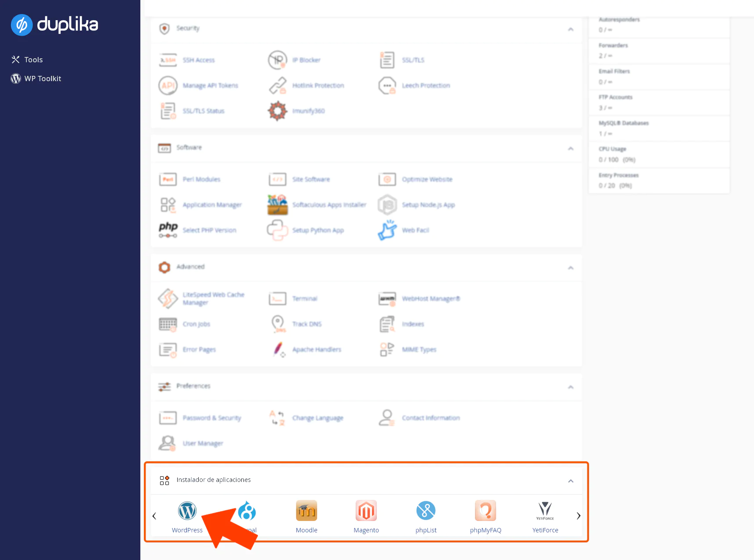Launch the Softaculous Apps Installer
754x560 pixels.
tap(329, 204)
